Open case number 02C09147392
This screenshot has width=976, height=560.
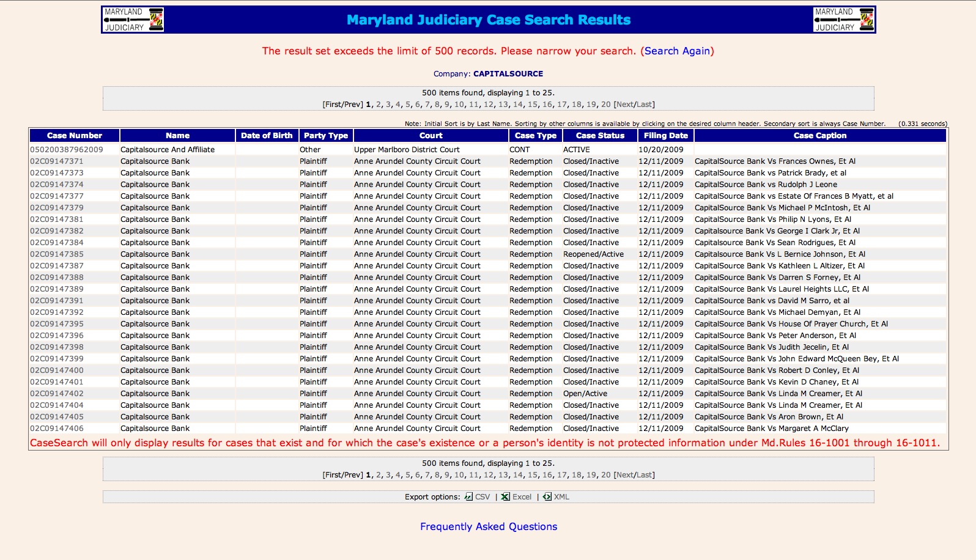point(57,312)
